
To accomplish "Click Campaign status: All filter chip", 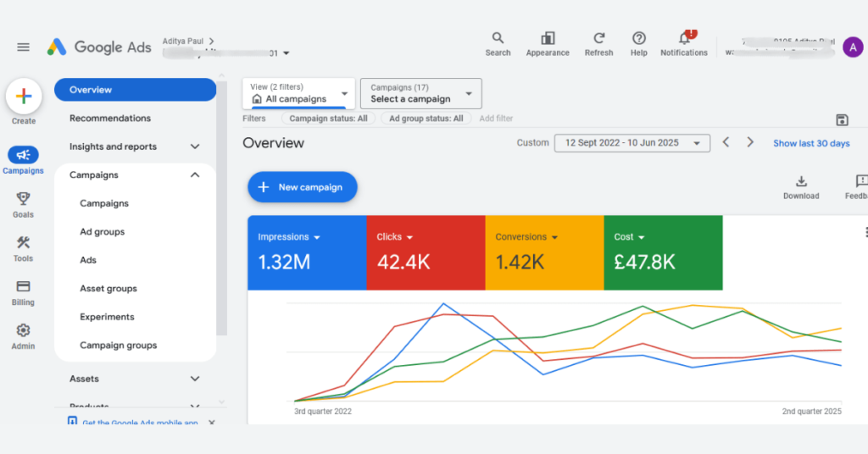I will coord(328,119).
